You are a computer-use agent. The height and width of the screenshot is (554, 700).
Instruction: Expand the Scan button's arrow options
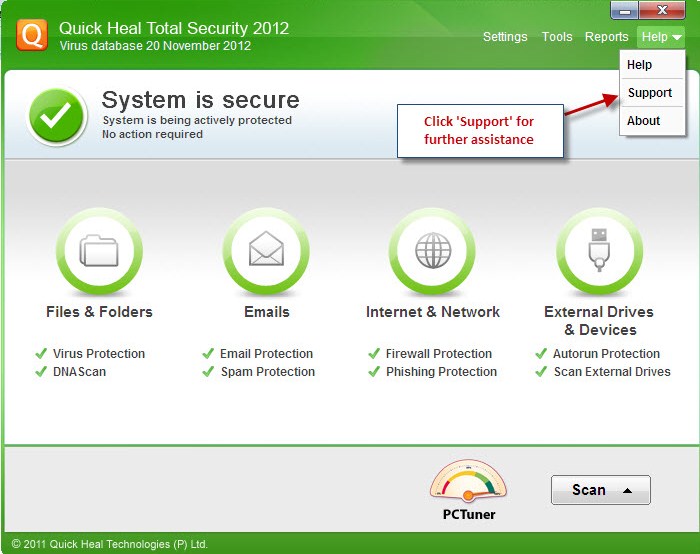[627, 490]
